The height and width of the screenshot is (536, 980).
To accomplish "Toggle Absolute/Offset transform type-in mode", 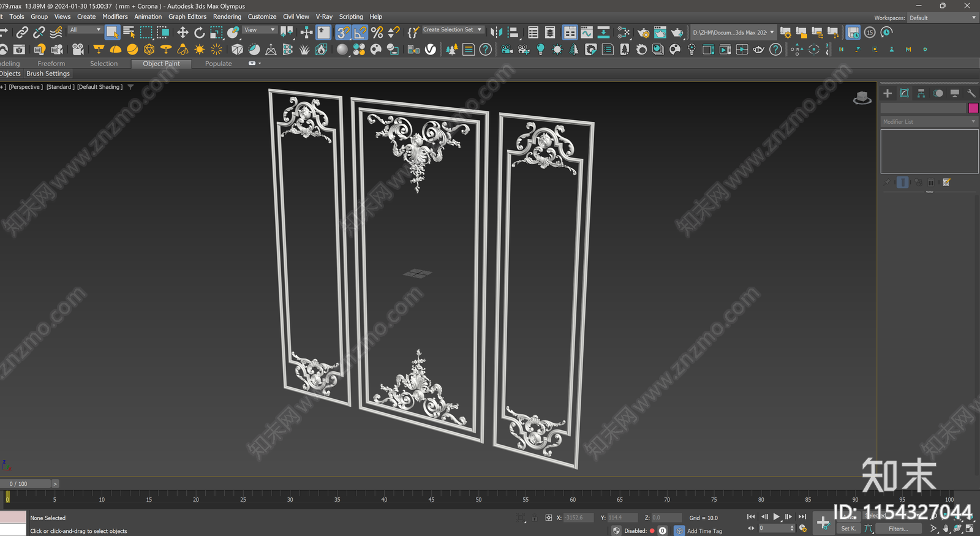I will point(549,518).
